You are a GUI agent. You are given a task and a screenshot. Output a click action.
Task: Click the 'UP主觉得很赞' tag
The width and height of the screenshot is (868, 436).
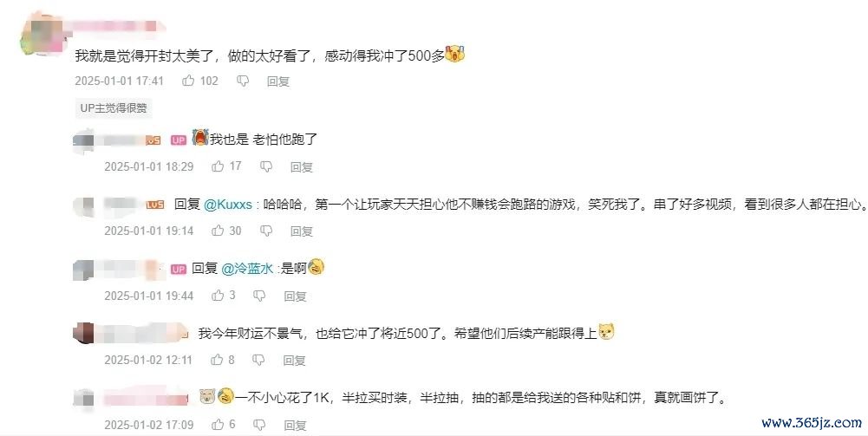114,107
